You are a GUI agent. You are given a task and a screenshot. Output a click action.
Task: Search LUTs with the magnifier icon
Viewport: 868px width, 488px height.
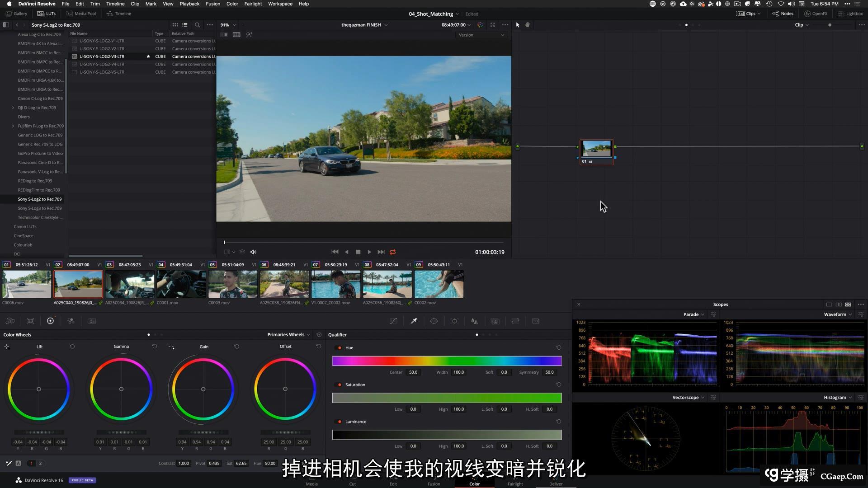click(x=197, y=25)
